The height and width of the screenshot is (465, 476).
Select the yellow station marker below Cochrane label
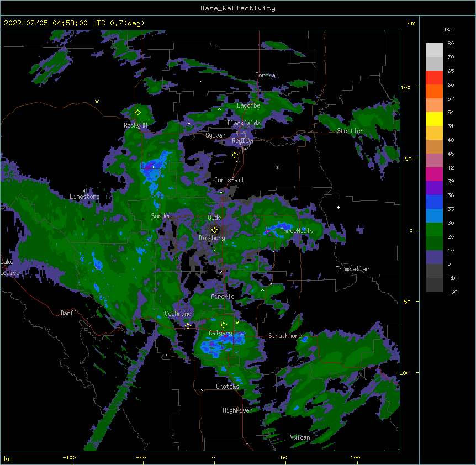(x=188, y=326)
